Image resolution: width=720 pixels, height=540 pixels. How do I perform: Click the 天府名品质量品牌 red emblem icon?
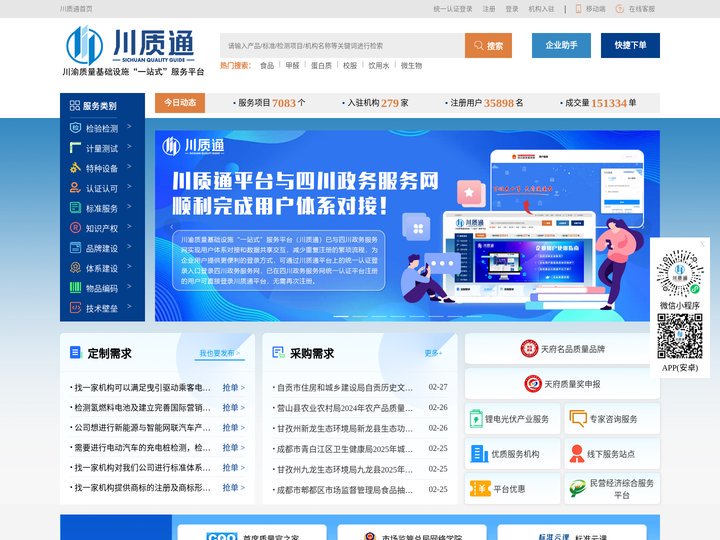(529, 349)
